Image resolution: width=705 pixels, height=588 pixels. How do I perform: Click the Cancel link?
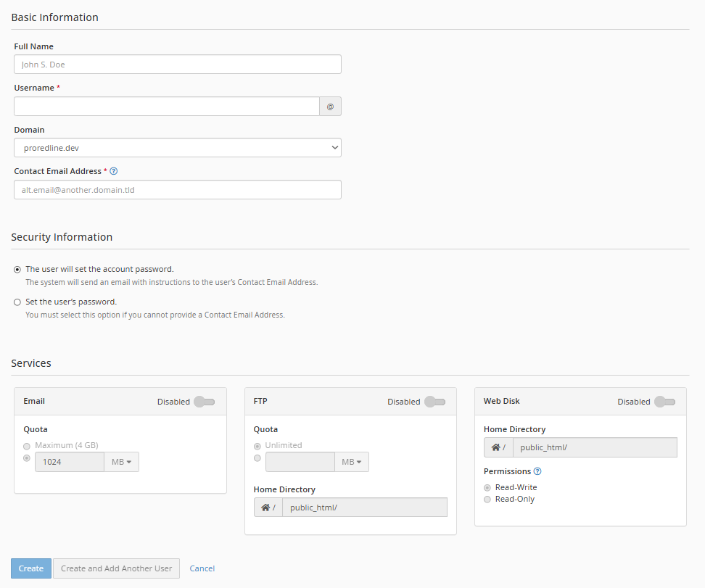[x=202, y=568]
